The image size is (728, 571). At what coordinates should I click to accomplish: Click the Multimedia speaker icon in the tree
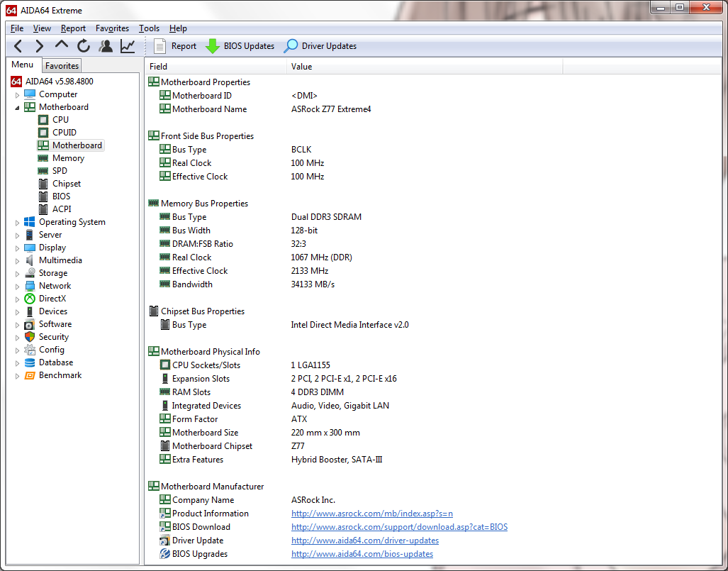(30, 260)
